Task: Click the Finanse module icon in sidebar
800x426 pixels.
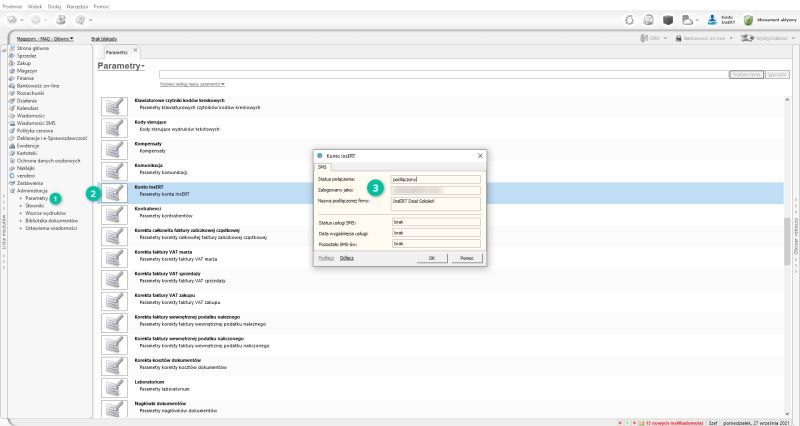Action: click(x=12, y=78)
